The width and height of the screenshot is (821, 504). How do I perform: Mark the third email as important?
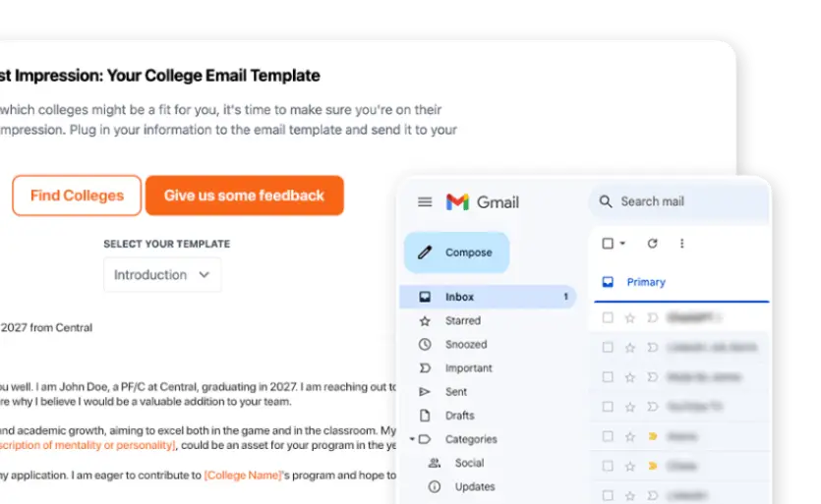(x=653, y=377)
